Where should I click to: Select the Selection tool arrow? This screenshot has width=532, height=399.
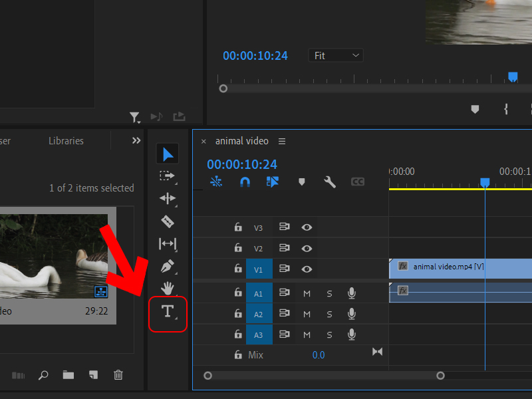168,153
